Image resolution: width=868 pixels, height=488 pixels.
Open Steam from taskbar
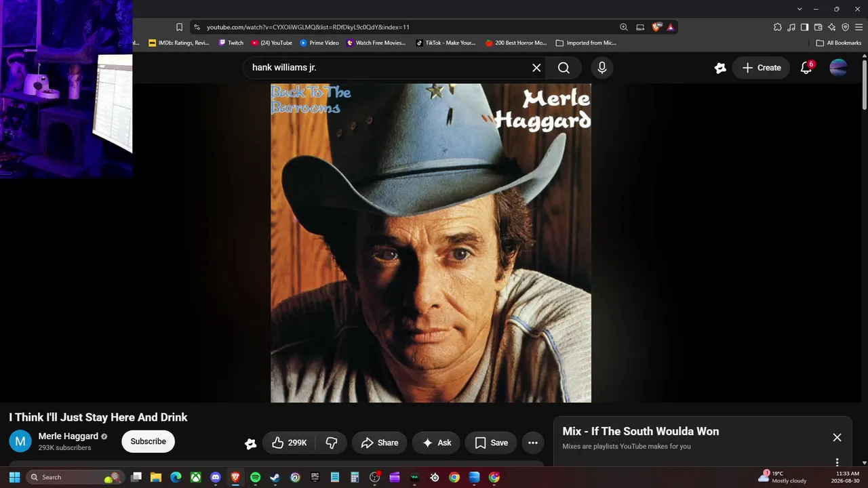point(275,477)
